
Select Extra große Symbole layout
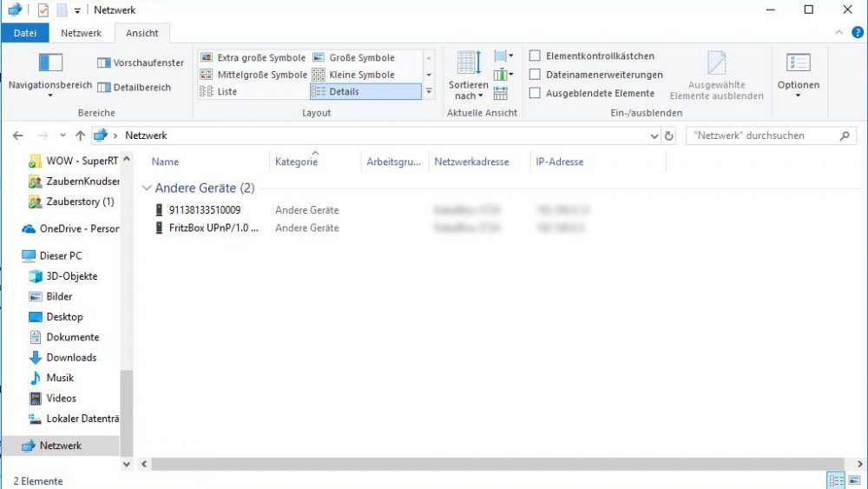point(253,57)
